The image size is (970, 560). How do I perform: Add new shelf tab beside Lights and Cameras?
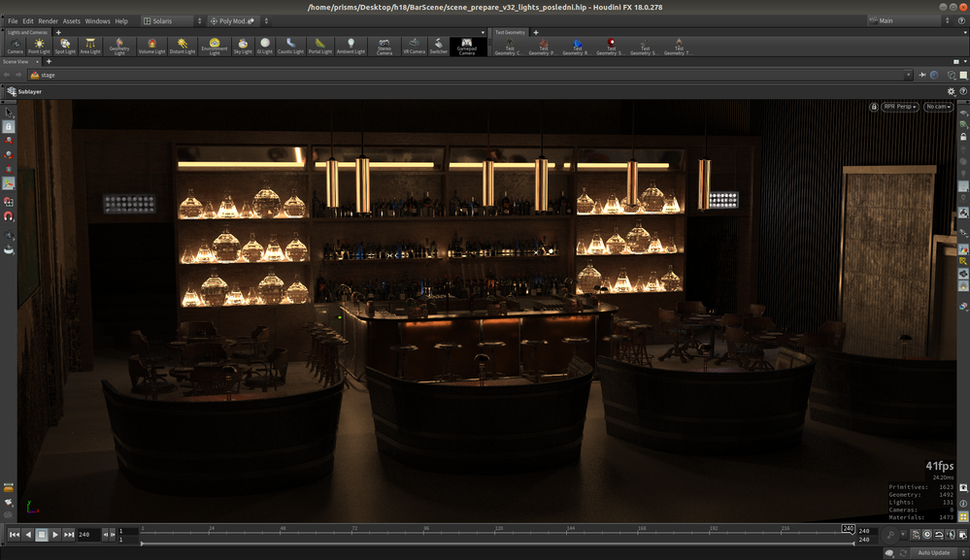coord(58,32)
